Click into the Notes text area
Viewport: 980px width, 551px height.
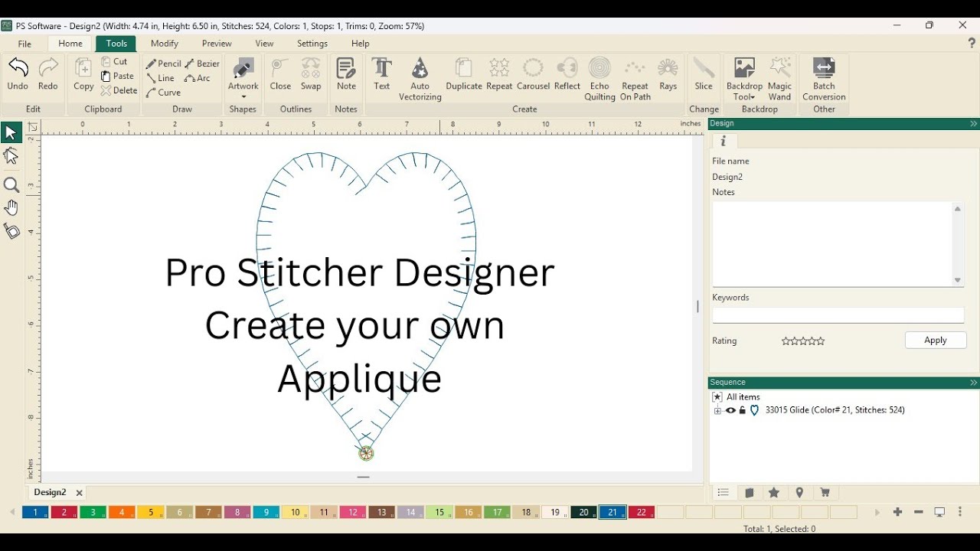[x=832, y=244]
